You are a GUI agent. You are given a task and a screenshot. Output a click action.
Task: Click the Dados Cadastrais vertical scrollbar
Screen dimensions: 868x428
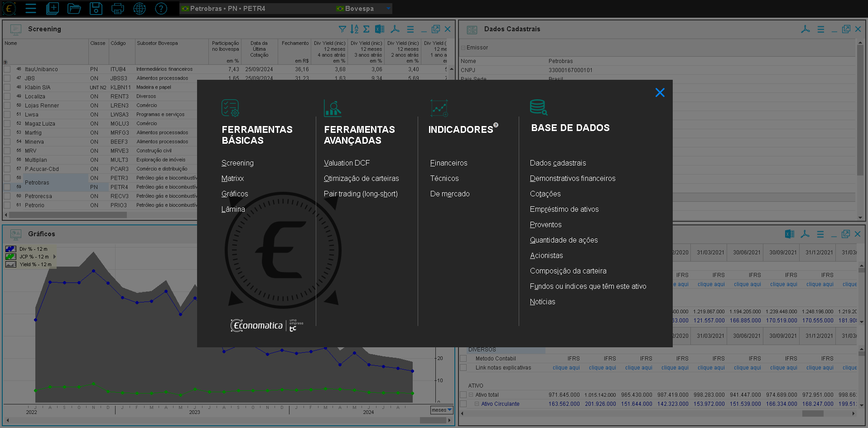click(860, 110)
